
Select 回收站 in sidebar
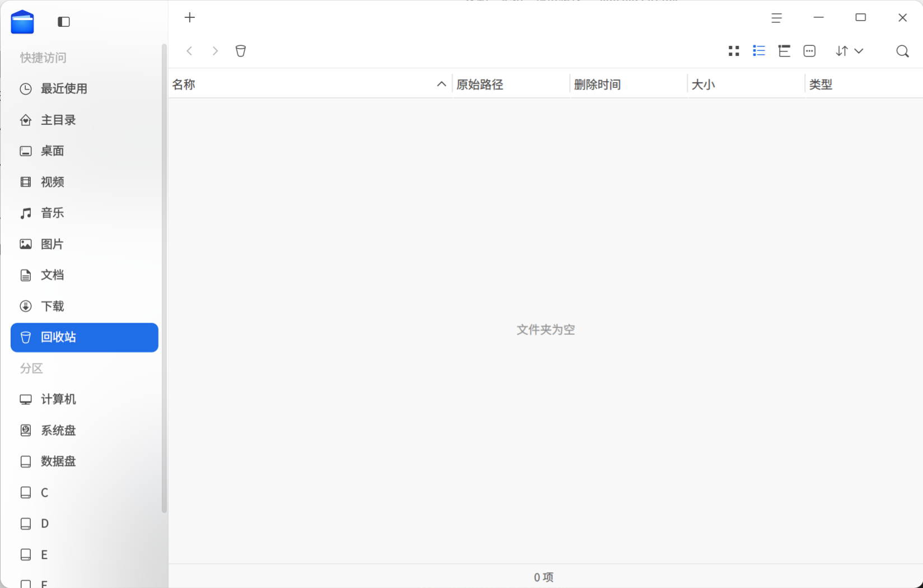pos(85,337)
